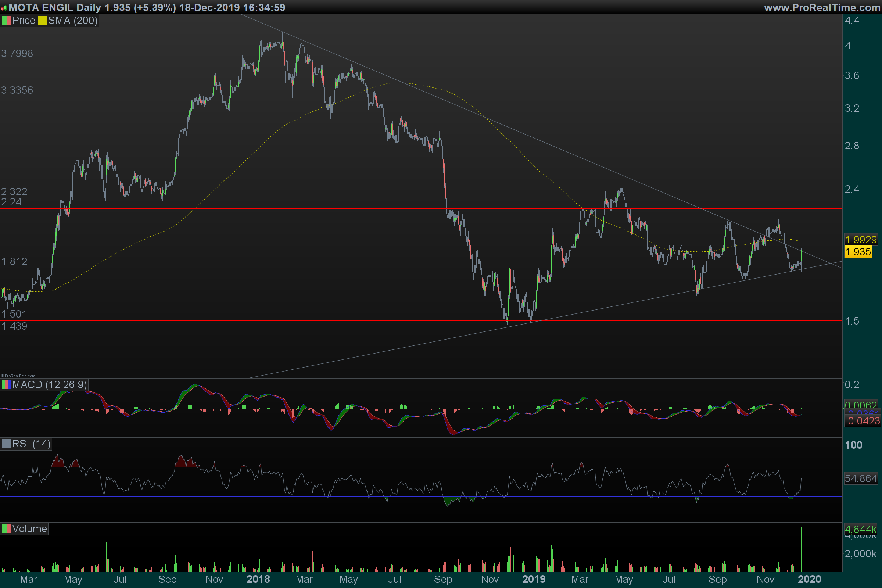
Task: Click the 2018 year marker on time axis
Action: point(258,580)
